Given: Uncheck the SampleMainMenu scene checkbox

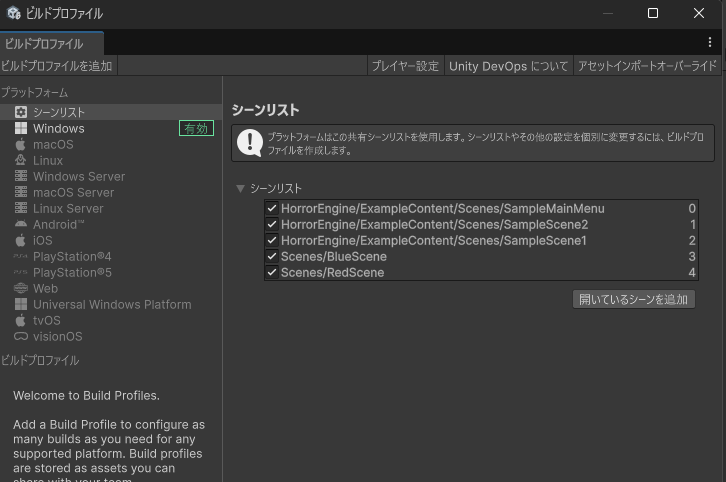Looking at the screenshot, I should (272, 208).
